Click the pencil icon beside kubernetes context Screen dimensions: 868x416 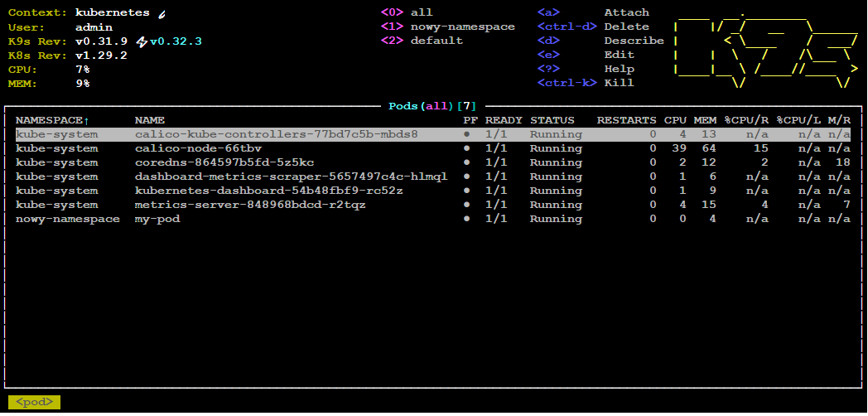(x=161, y=13)
